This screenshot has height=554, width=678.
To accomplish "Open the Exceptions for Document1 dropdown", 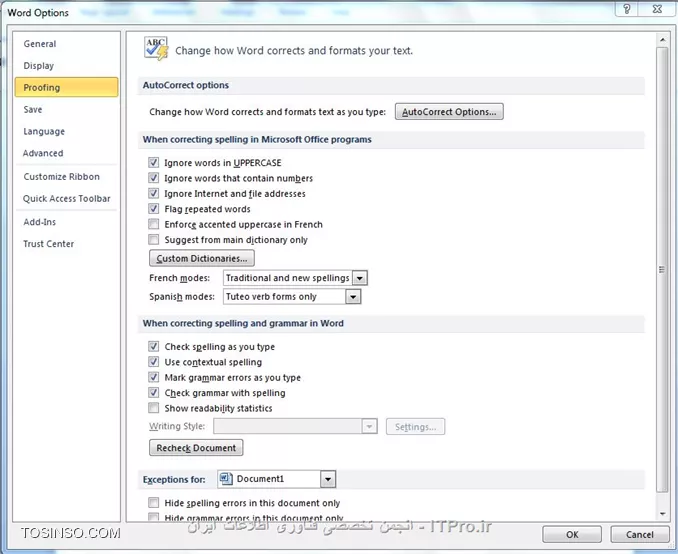I will [x=328, y=479].
